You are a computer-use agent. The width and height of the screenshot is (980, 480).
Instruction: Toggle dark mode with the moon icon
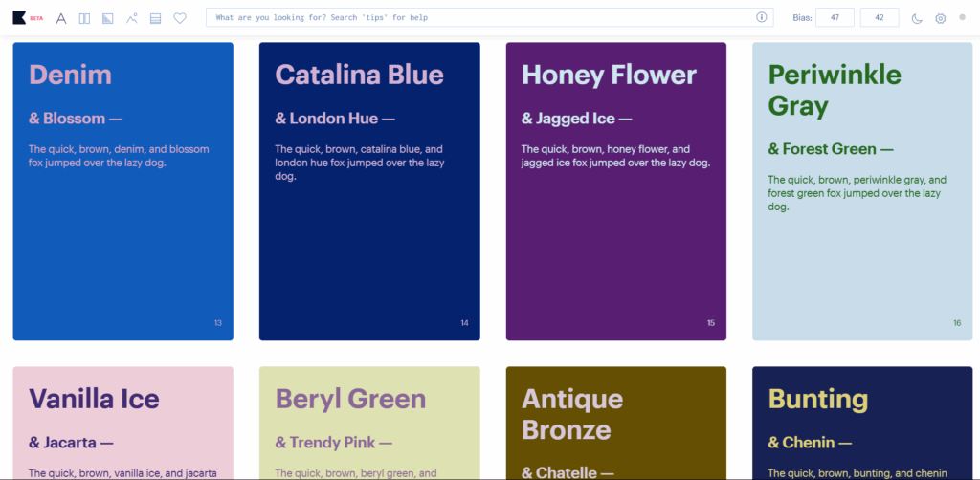(917, 18)
